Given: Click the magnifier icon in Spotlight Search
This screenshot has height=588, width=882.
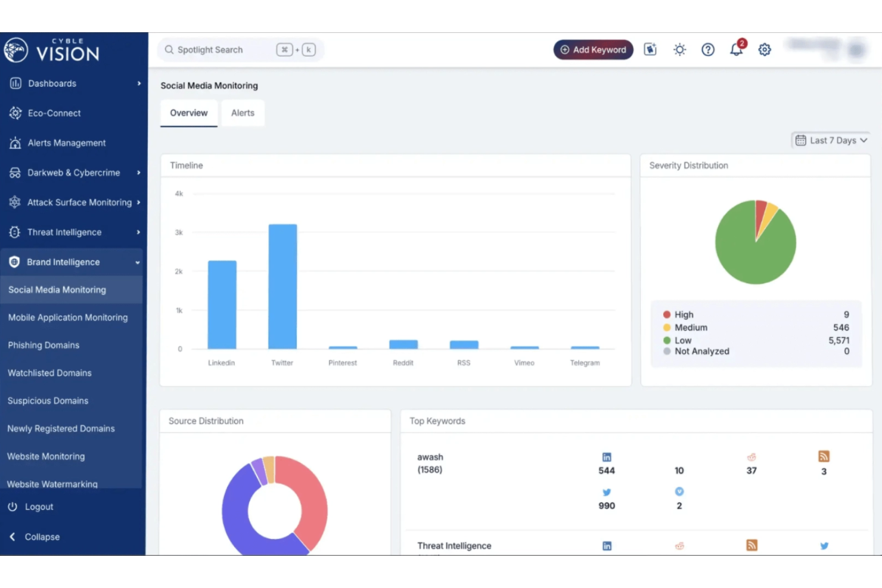Looking at the screenshot, I should (169, 49).
